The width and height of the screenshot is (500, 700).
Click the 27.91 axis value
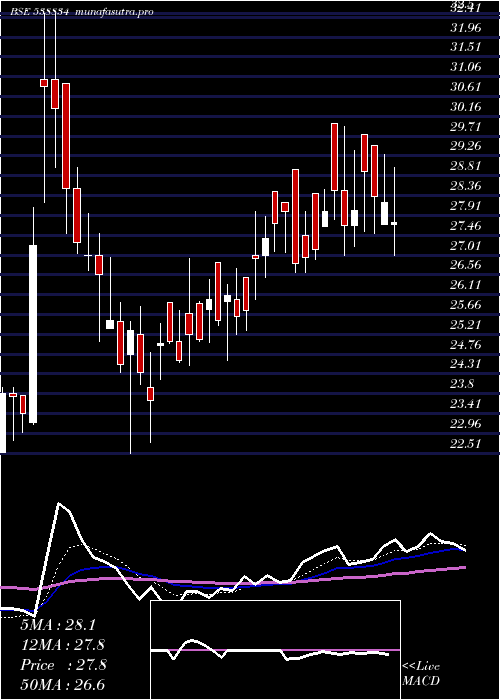tap(466, 206)
